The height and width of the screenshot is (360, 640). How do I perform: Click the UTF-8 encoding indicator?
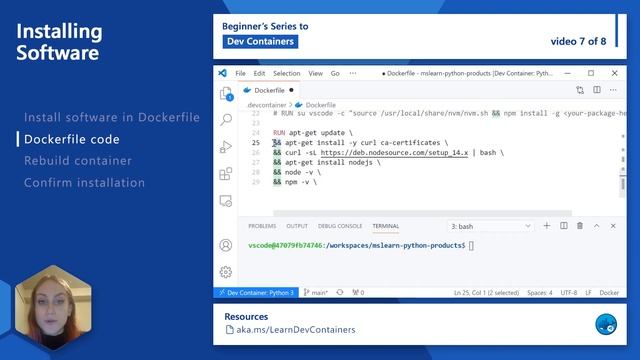pos(569,293)
